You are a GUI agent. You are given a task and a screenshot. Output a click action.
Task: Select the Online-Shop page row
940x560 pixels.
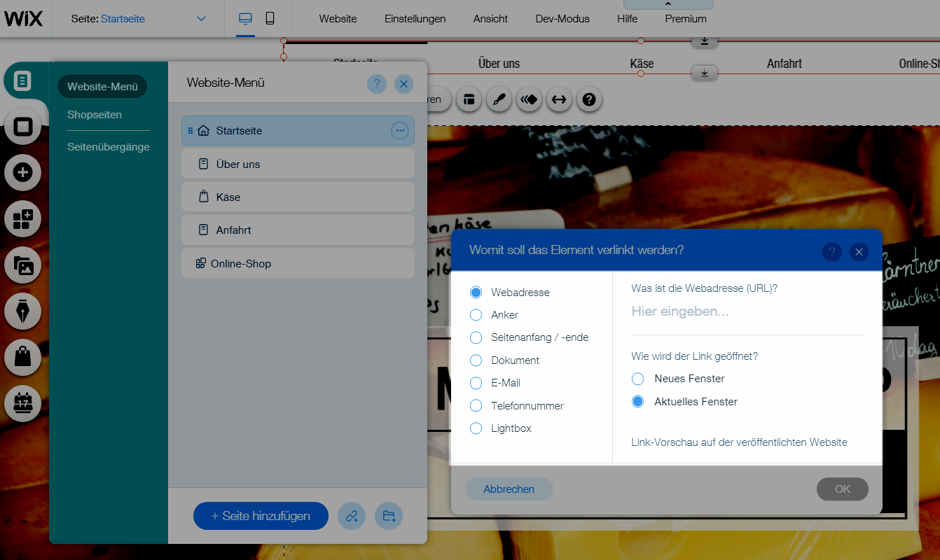coord(298,263)
